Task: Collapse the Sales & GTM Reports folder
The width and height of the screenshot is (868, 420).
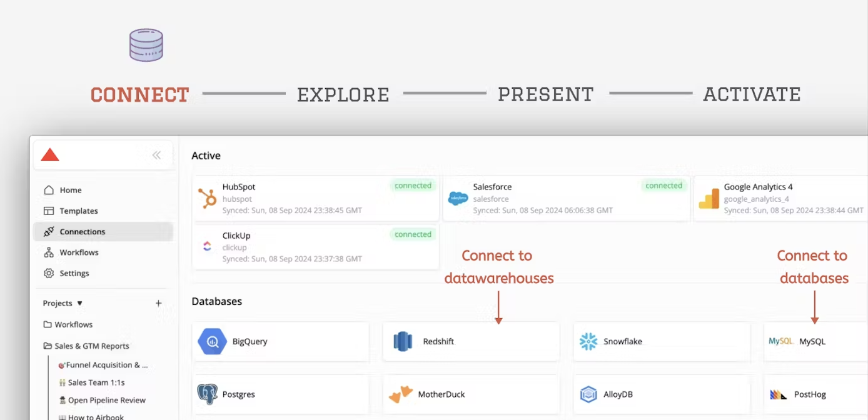Action: 48,346
